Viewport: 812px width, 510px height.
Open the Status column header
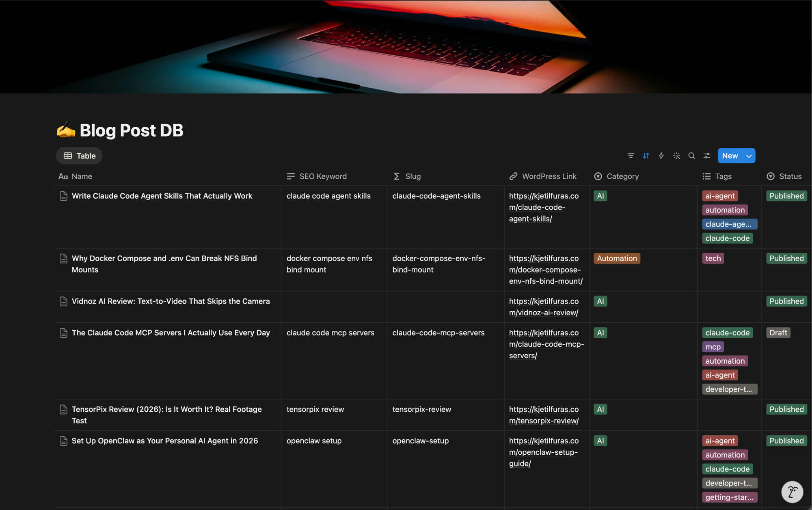coord(784,176)
